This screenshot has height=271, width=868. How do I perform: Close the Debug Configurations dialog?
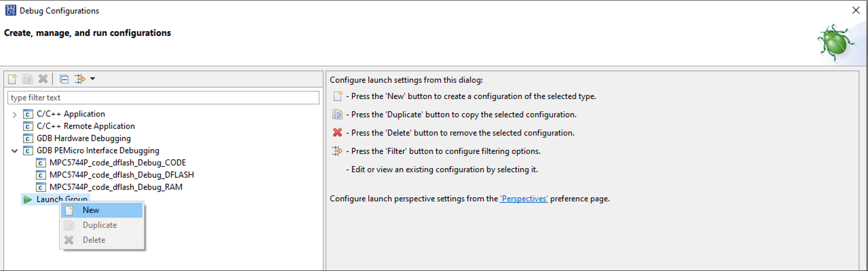856,10
